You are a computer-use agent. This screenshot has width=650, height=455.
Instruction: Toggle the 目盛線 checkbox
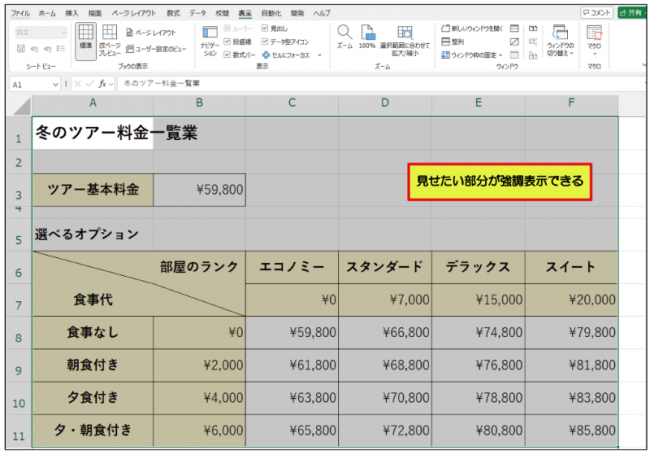227,42
